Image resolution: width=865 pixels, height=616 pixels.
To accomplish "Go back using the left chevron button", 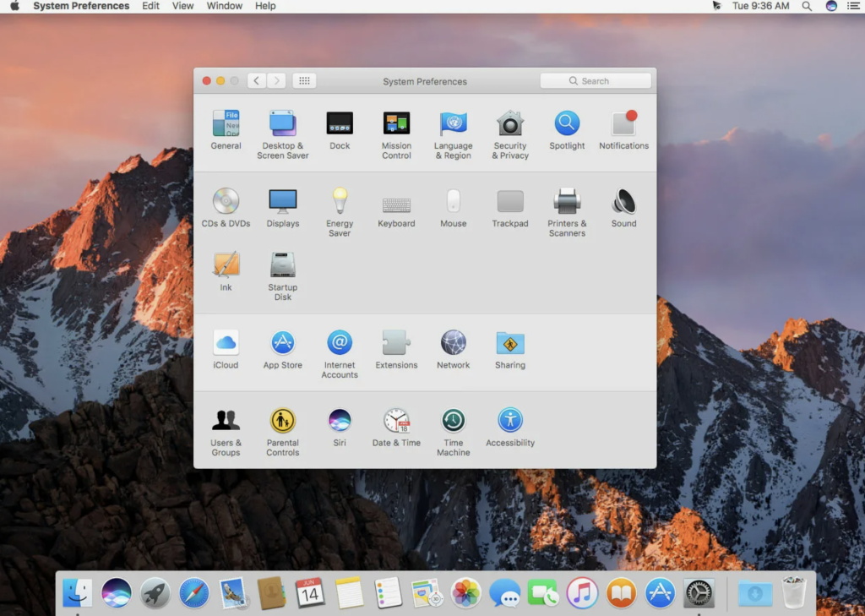I will (257, 80).
